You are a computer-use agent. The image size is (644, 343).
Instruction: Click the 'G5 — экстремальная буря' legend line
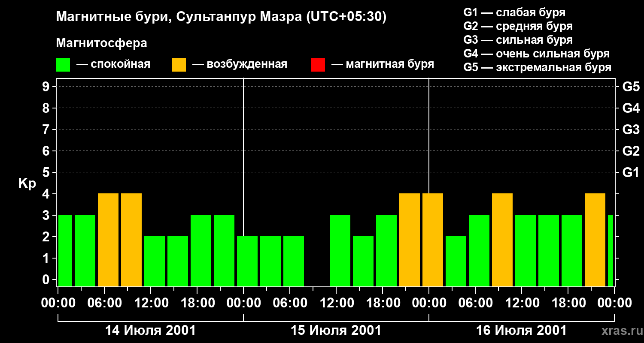point(537,67)
